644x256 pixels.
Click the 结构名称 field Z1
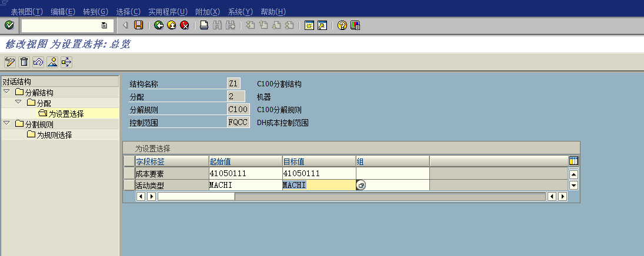pos(233,84)
